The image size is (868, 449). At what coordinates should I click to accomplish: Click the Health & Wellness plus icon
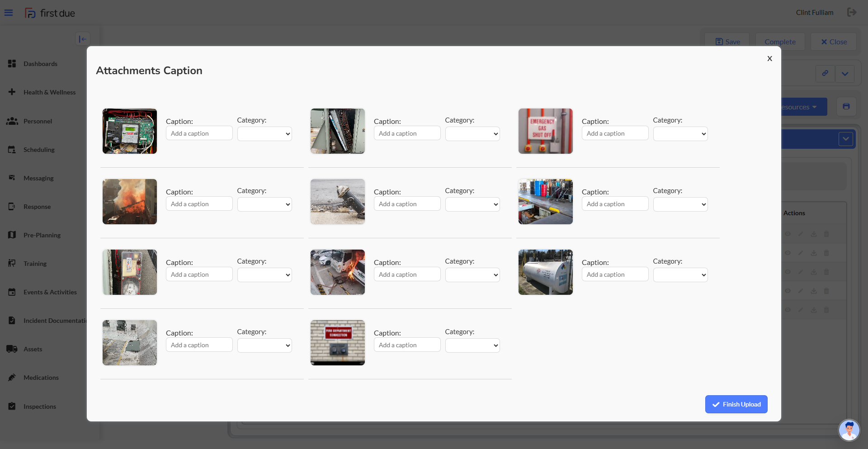tap(12, 92)
